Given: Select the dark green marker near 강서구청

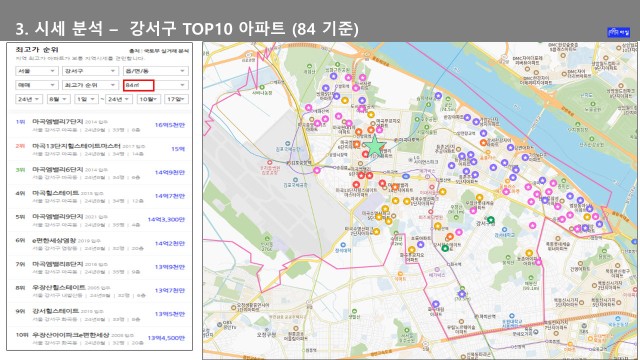Looking at the screenshot, I should coord(491,220).
